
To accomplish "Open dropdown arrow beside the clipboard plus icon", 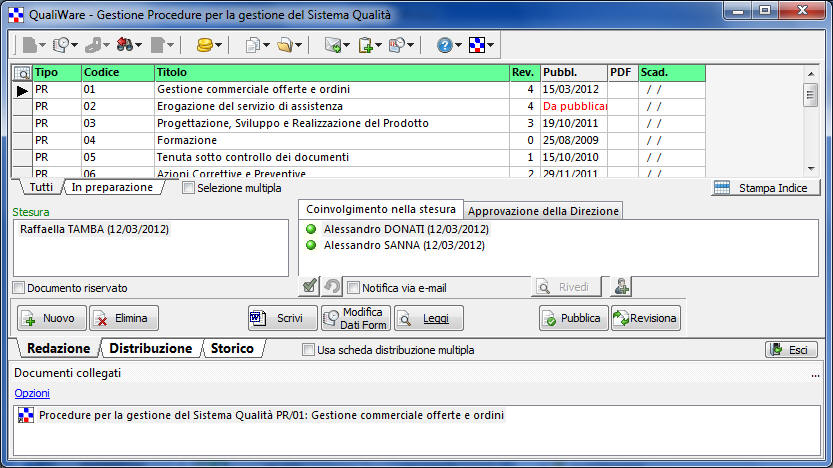I will tap(377, 45).
